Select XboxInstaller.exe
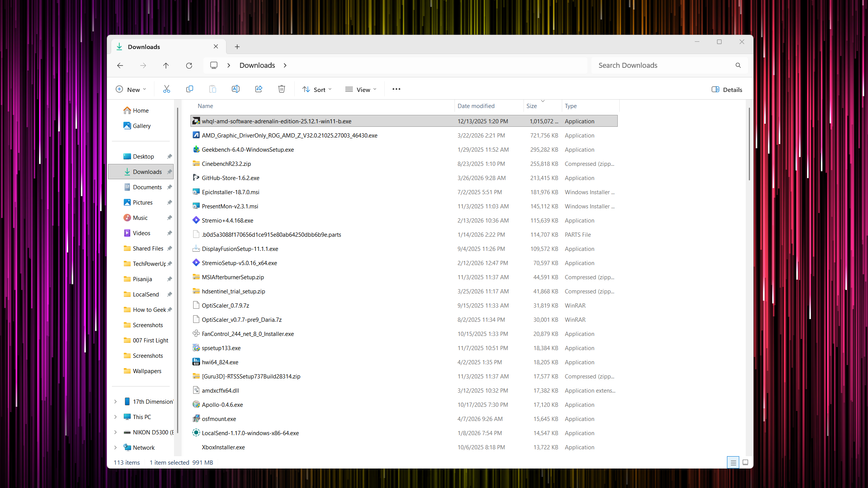 [x=404, y=447]
